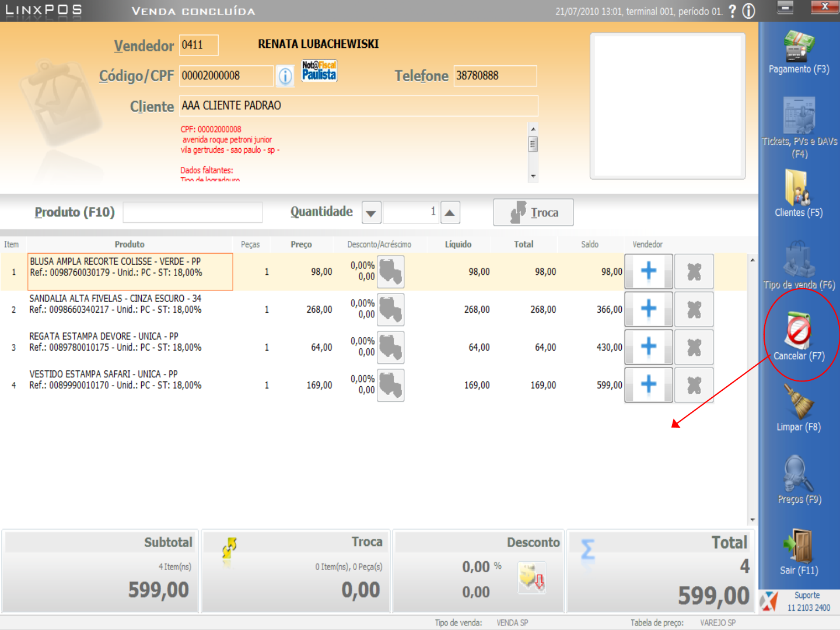Click the Nota Fiscal Paulista icon
This screenshot has height=630, width=840.
point(319,71)
